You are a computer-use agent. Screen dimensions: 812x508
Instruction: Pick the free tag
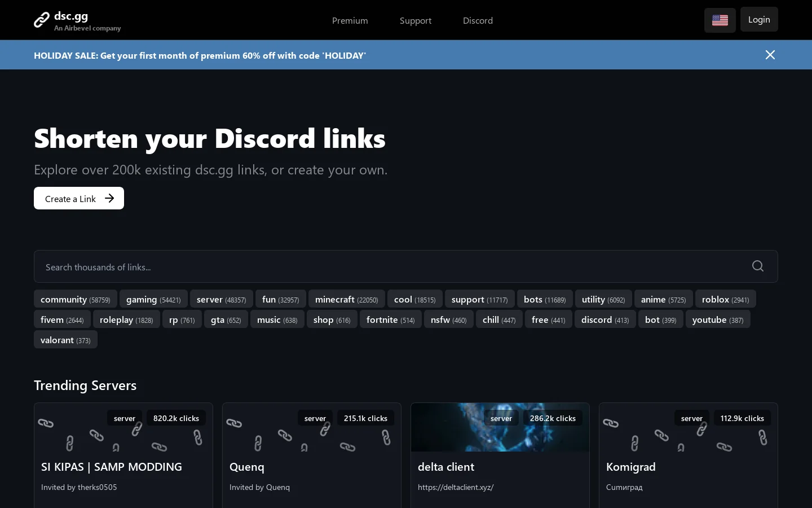[549, 319]
